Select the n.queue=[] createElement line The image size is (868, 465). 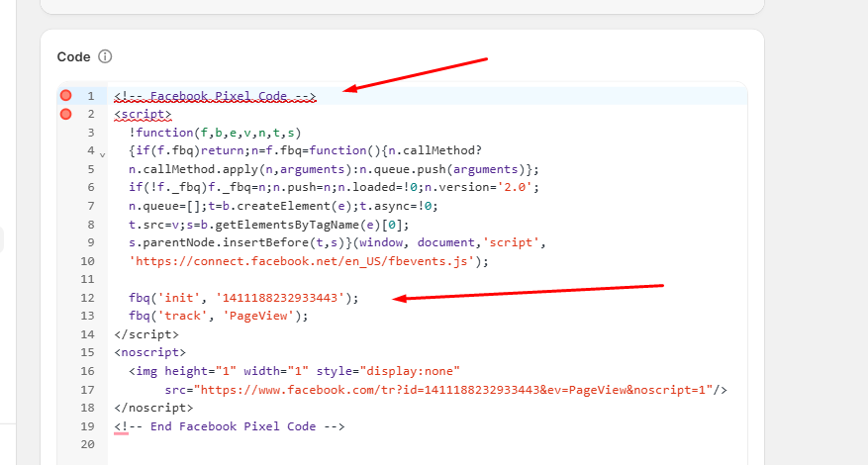(x=283, y=206)
